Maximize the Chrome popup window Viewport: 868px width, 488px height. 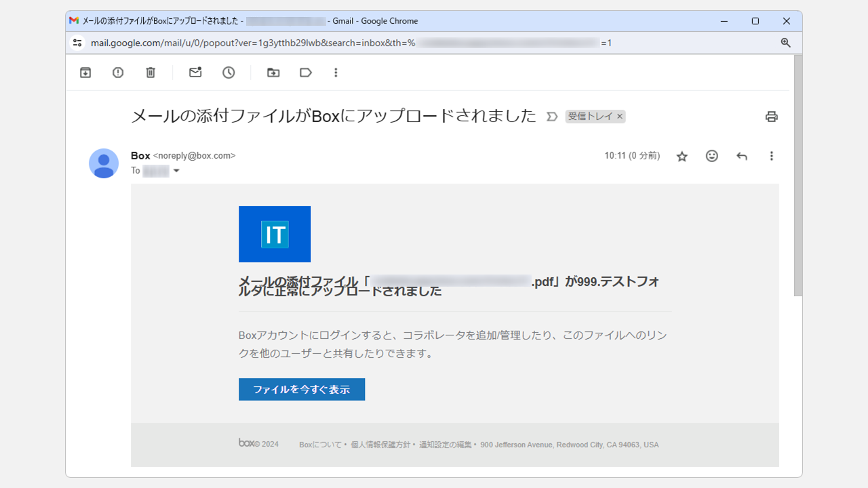(x=755, y=21)
